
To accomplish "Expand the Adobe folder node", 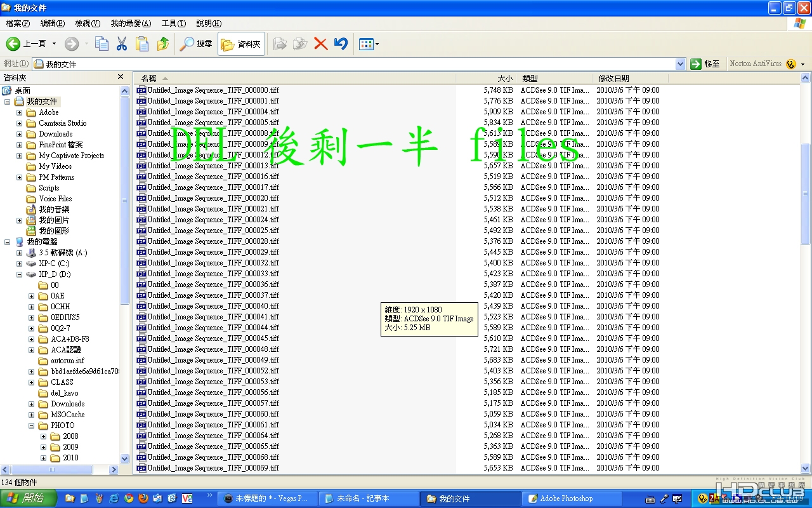I will click(x=19, y=112).
